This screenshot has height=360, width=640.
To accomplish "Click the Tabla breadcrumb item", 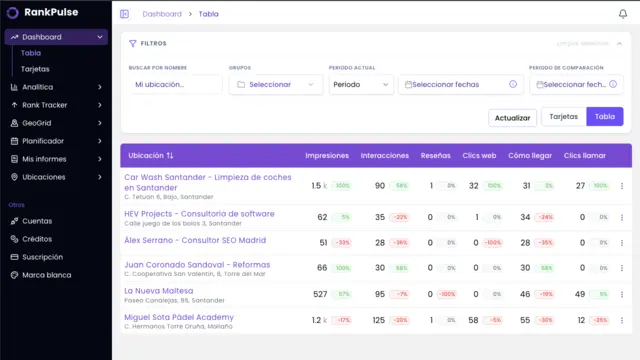I will tap(209, 14).
